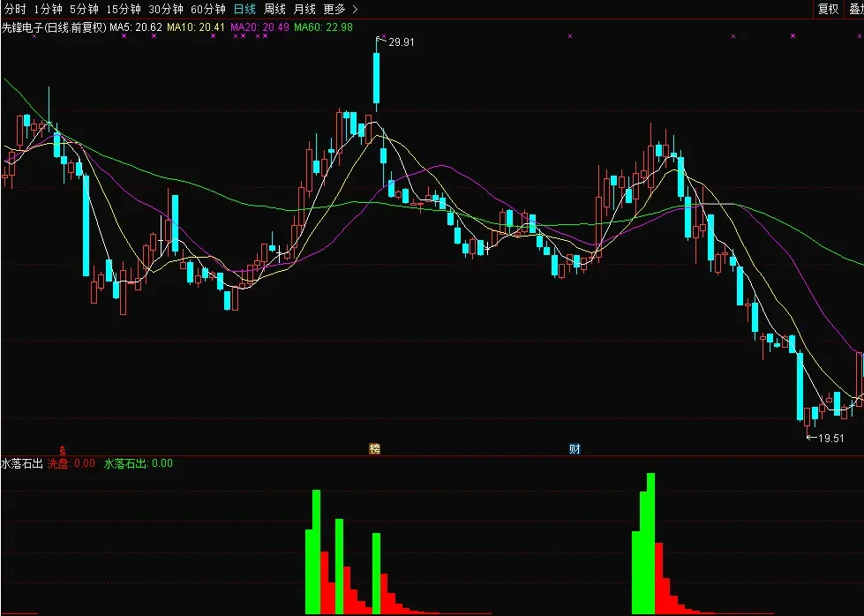Switch to 周线 weekly chart
Image resolution: width=864 pixels, height=616 pixels.
coord(274,9)
